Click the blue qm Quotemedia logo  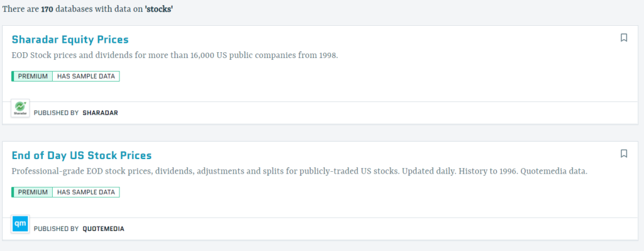[20, 225]
